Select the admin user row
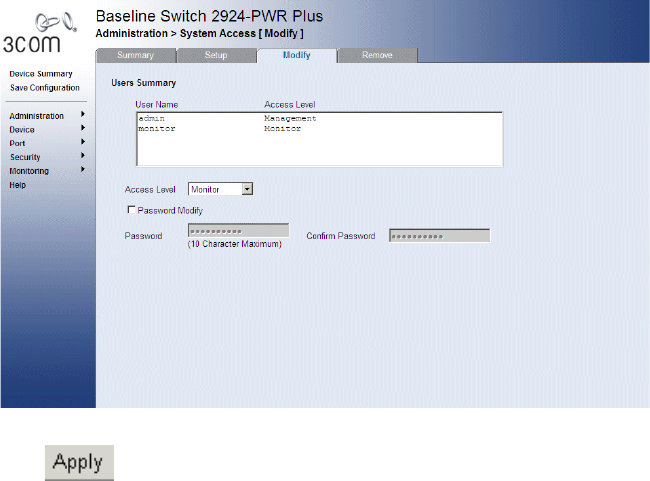This screenshot has width=650, height=481. (319, 119)
